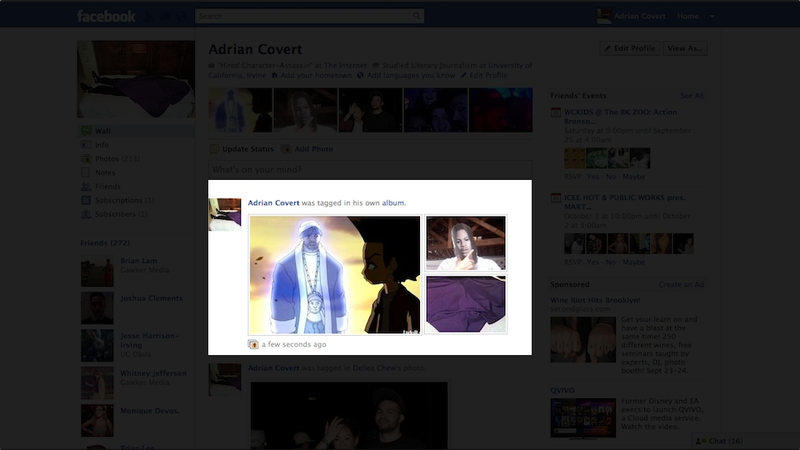Click the Wall sidebar icon
The width and height of the screenshot is (800, 450).
pyautogui.click(x=86, y=131)
